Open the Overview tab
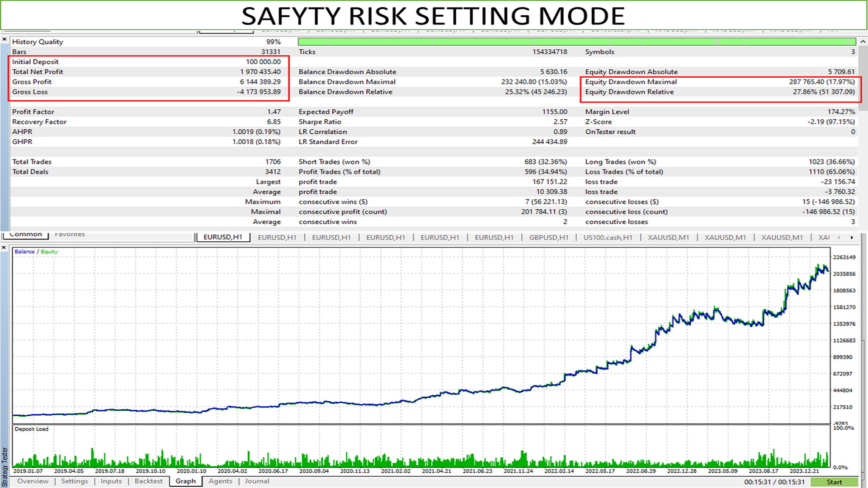This screenshot has width=868, height=488. (33, 481)
